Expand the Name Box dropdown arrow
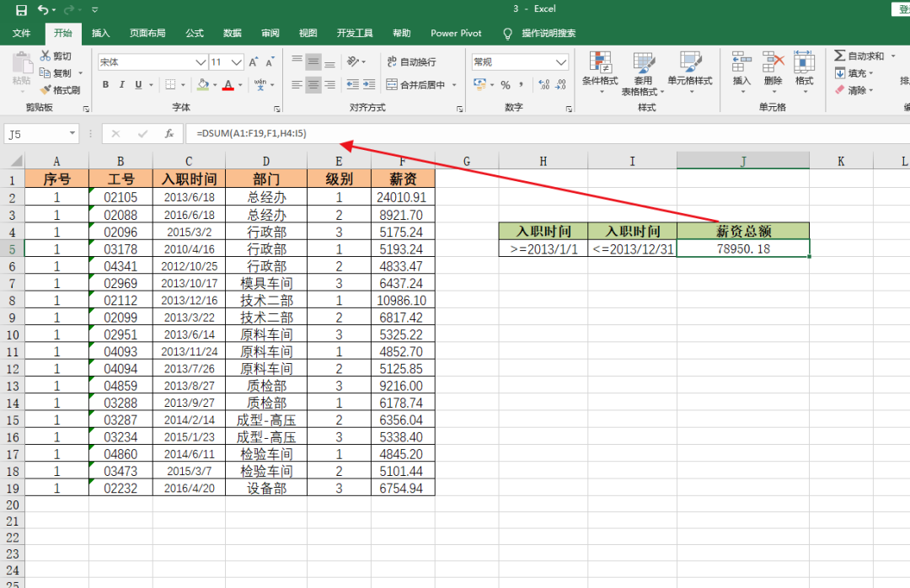 72,133
